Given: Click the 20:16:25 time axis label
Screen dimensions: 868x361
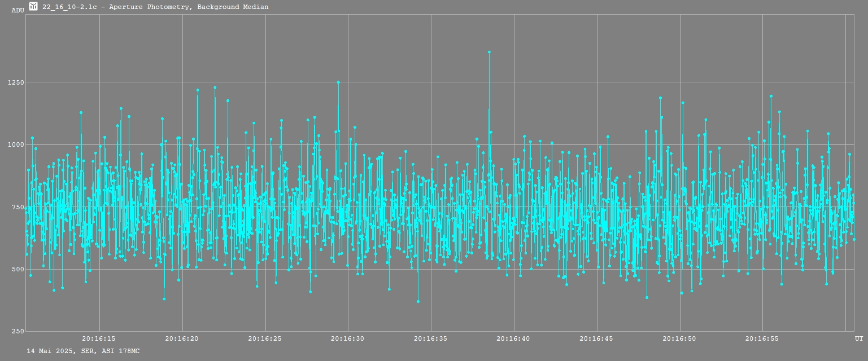Looking at the screenshot, I should pyautogui.click(x=265, y=339).
